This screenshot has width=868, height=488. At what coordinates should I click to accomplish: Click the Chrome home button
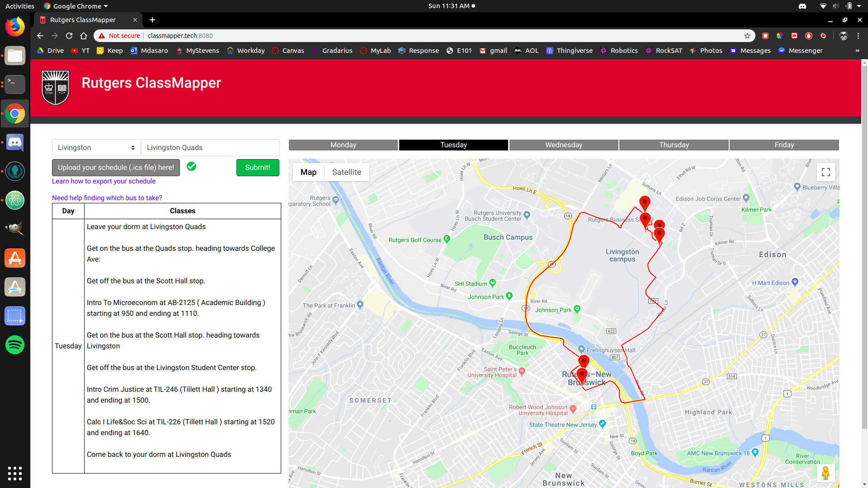(84, 36)
